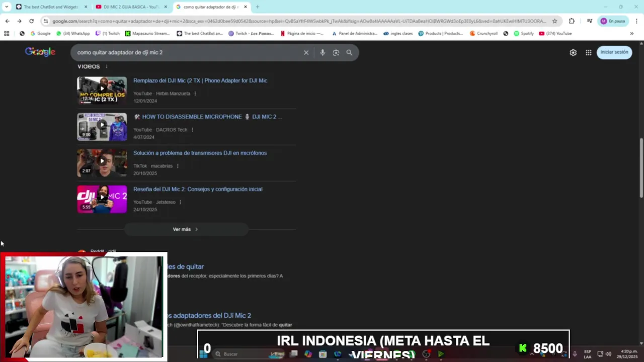The width and height of the screenshot is (644, 362).
Task: Clear the Google search box text
Action: point(306,52)
